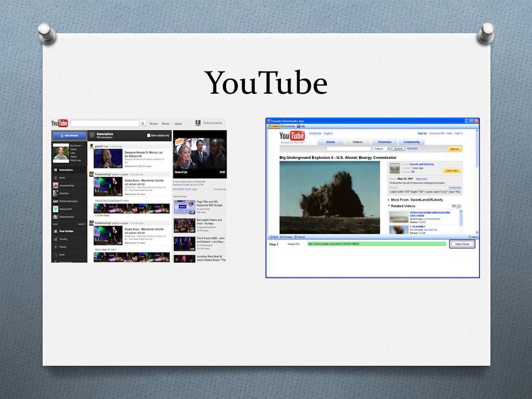Open Downloads in the Downloader App toolbar
Viewport: 532px width, 399px height.
coord(288,126)
